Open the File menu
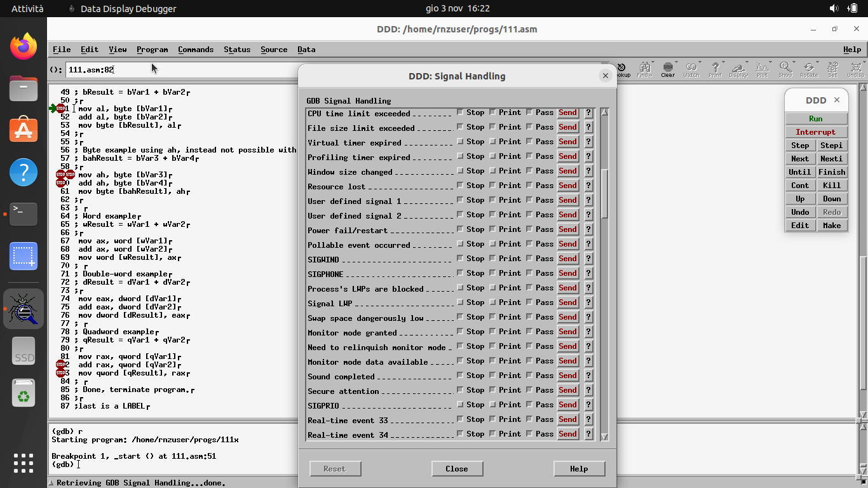The height and width of the screenshot is (488, 868). (x=62, y=50)
